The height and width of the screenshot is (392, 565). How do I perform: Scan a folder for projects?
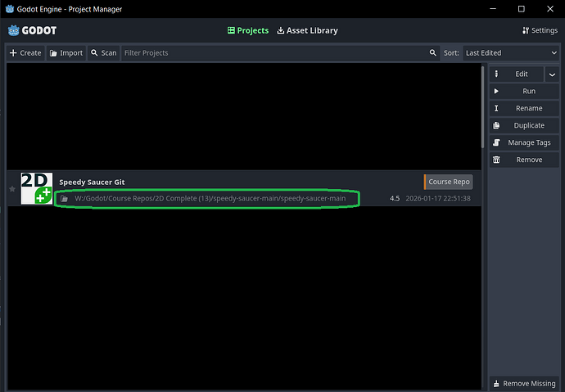[x=104, y=53]
